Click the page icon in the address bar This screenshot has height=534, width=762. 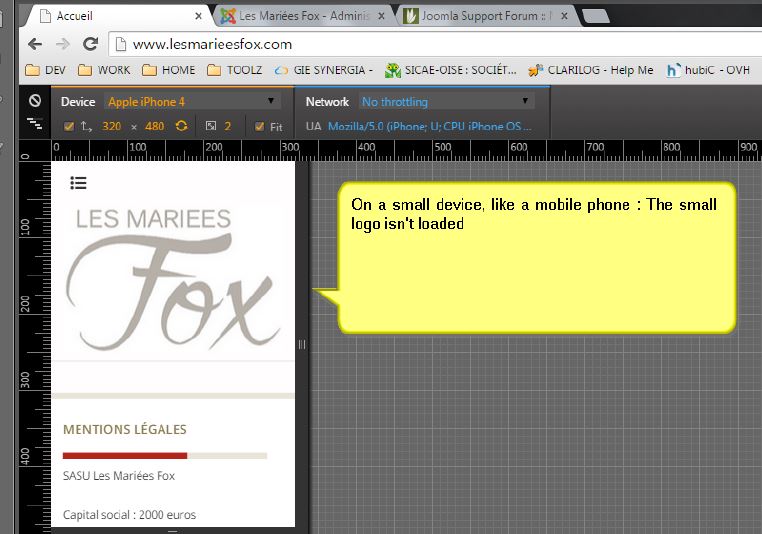coord(121,45)
